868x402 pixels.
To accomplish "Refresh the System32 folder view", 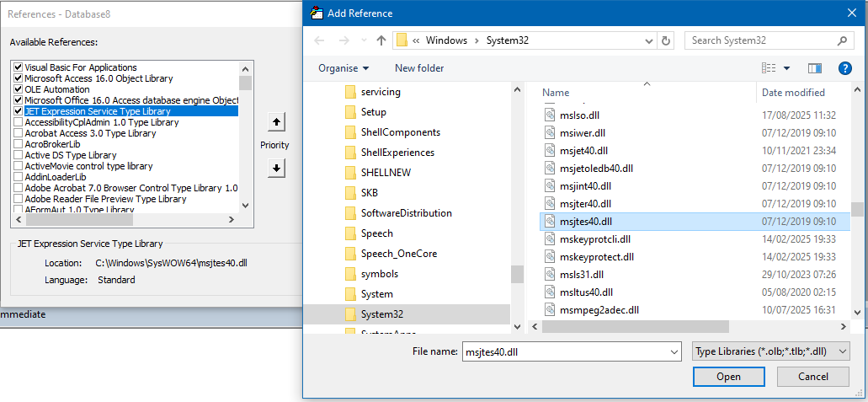I will (x=667, y=40).
